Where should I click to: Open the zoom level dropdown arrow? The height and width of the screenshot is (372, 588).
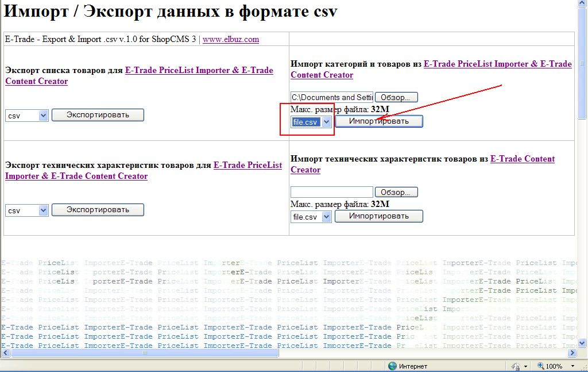pyautogui.click(x=572, y=366)
